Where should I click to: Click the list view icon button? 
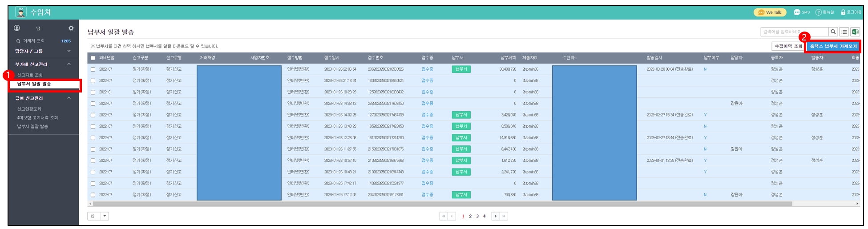pos(844,32)
